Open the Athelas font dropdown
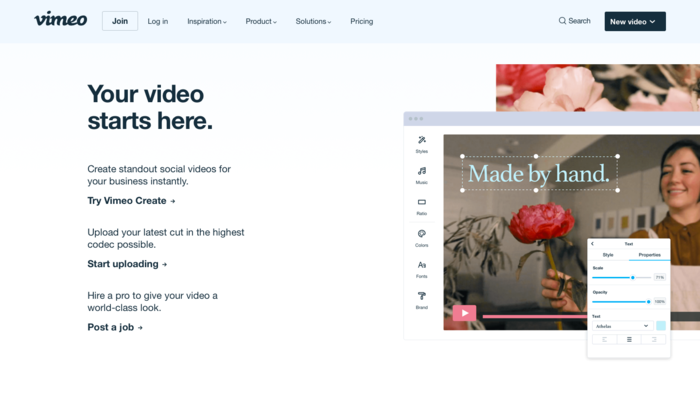The image size is (700, 400). 622,326
